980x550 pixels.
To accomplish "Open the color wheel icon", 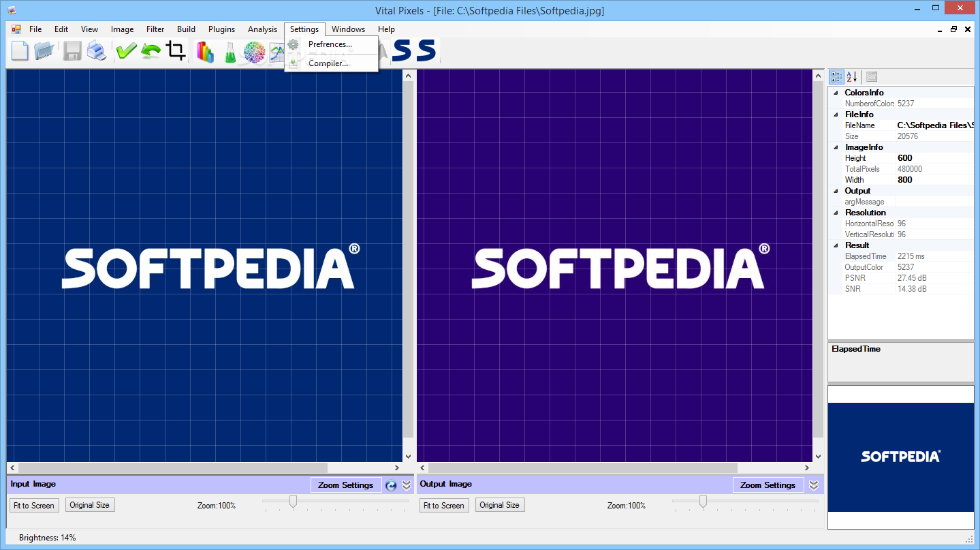I will tap(254, 52).
